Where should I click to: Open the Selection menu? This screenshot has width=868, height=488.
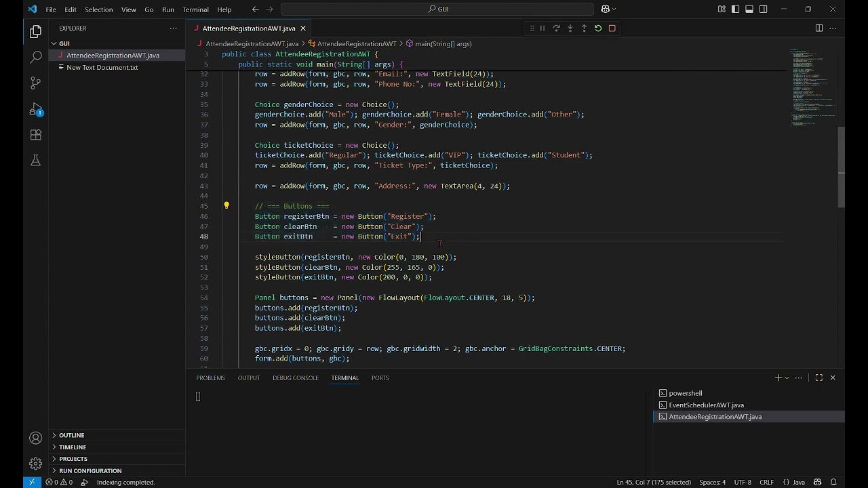coord(99,9)
